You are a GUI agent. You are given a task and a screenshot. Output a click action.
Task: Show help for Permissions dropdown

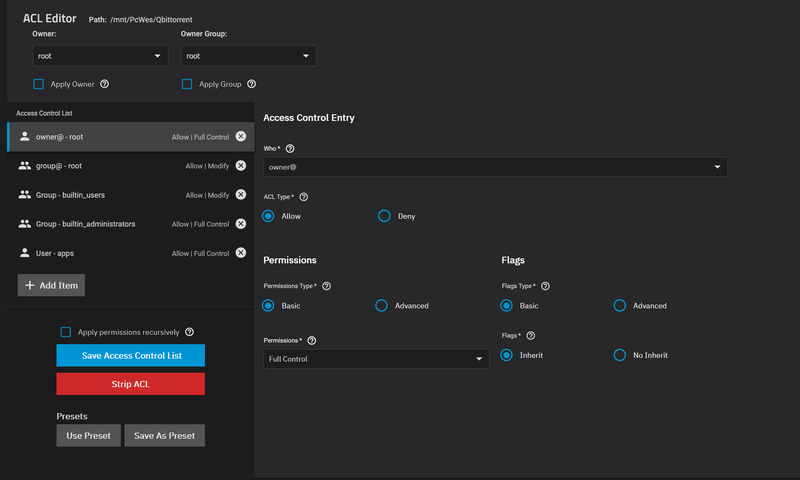click(312, 340)
